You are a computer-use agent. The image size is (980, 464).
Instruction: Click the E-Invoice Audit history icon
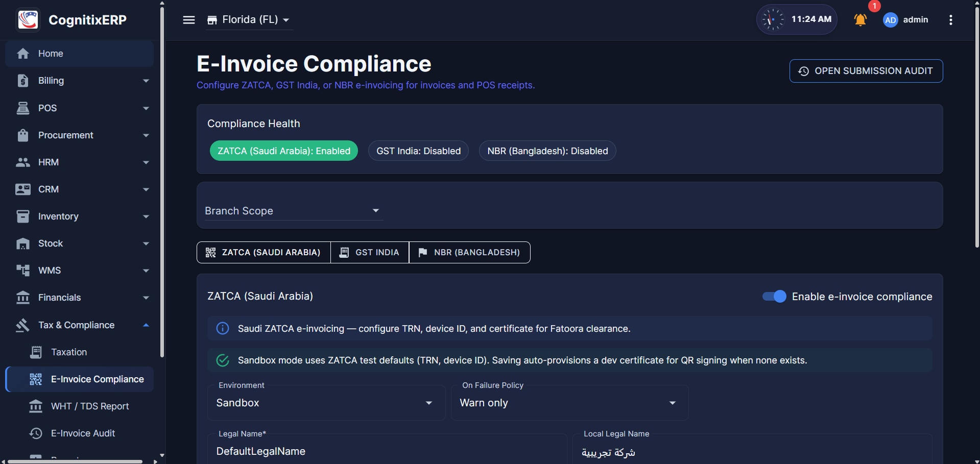tap(36, 433)
